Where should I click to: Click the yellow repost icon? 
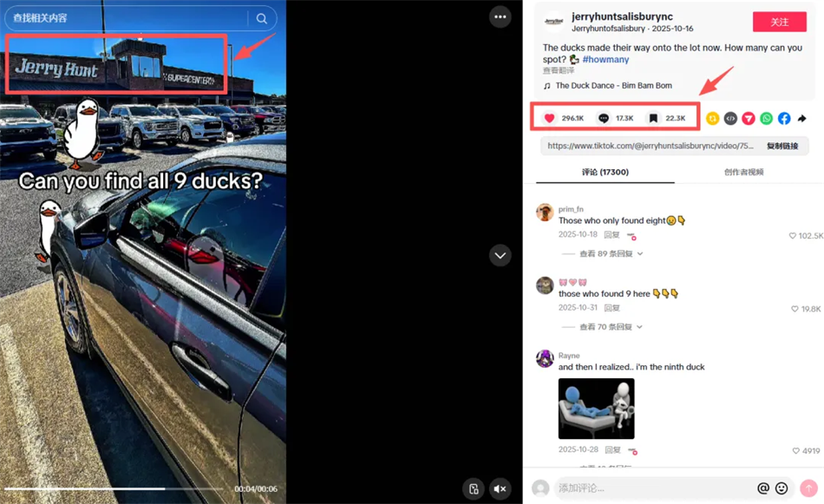pyautogui.click(x=712, y=118)
